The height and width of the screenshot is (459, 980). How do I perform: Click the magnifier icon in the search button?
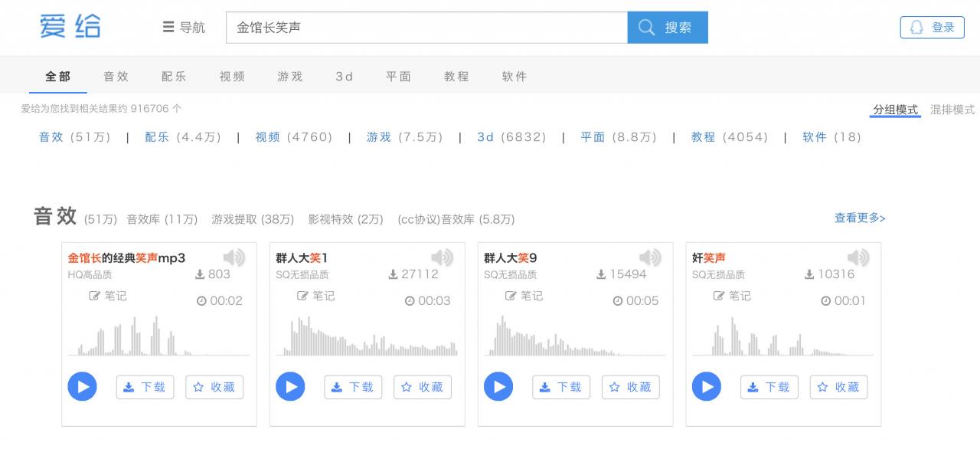click(x=645, y=27)
